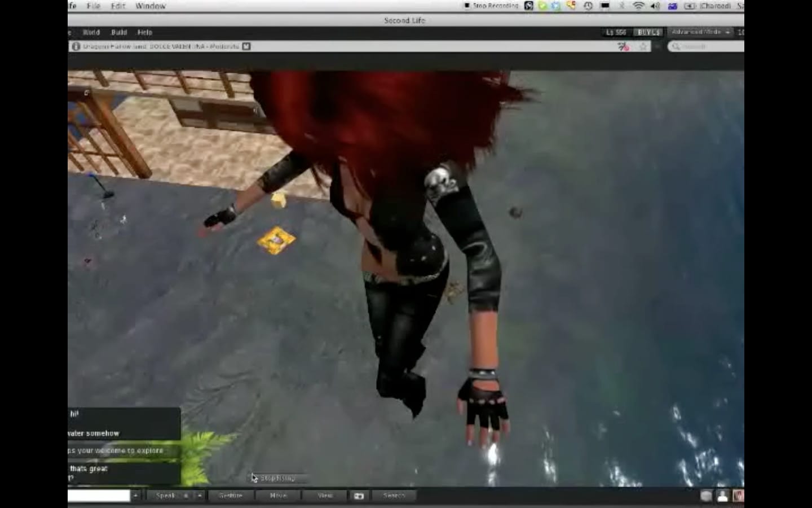The width and height of the screenshot is (812, 508).
Task: Toggle the View camera controls panel
Action: [325, 496]
